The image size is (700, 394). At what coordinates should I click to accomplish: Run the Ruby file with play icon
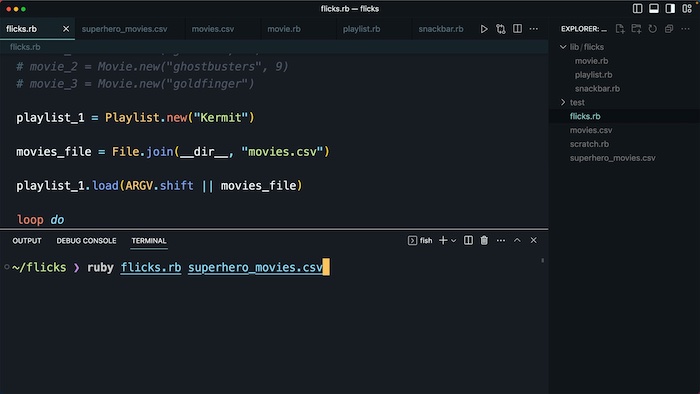click(484, 29)
